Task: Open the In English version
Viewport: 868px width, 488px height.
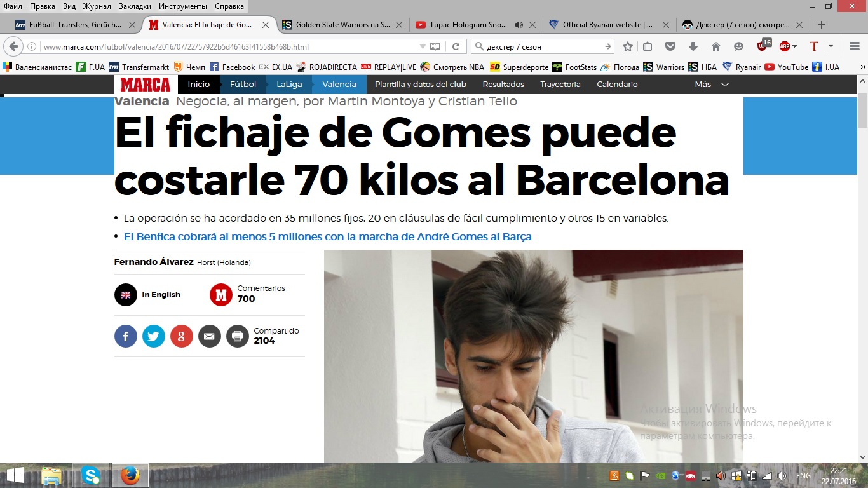Action: [x=161, y=295]
